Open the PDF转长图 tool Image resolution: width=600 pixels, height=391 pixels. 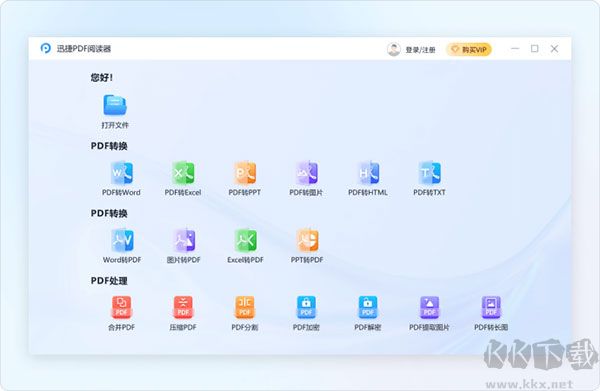(x=491, y=307)
